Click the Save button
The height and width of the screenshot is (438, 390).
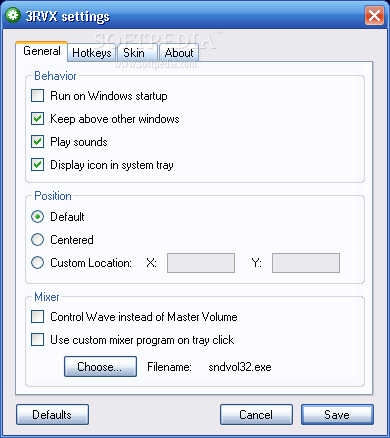point(337,415)
